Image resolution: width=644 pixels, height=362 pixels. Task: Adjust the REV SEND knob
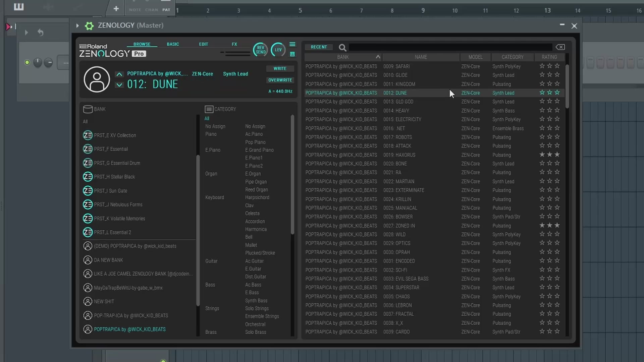[x=260, y=50]
